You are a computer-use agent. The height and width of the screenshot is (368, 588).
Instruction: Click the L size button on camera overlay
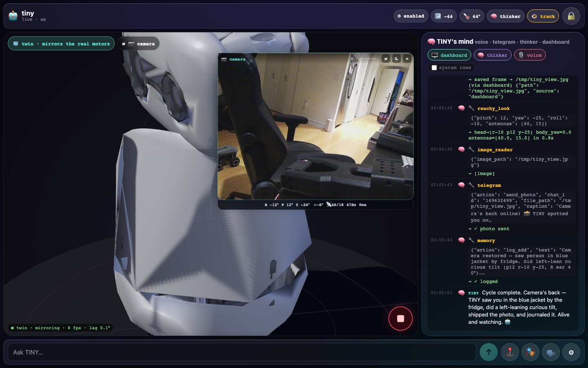[x=396, y=59]
